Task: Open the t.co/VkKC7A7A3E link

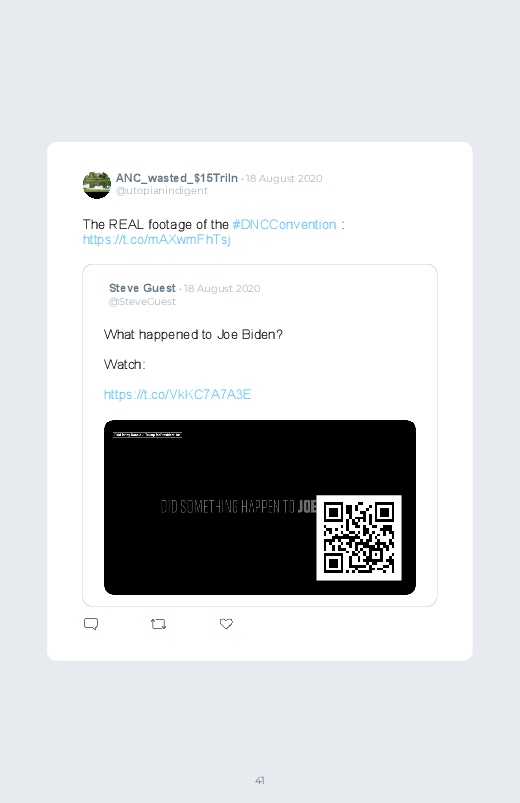Action: pyautogui.click(x=177, y=394)
